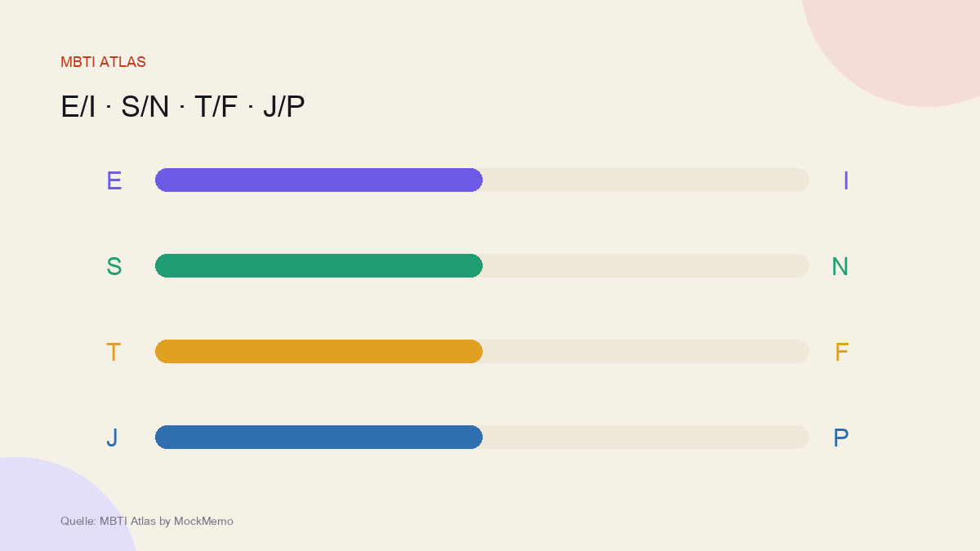Select the F label in orange
The height and width of the screenshot is (551, 980).
pyautogui.click(x=842, y=352)
